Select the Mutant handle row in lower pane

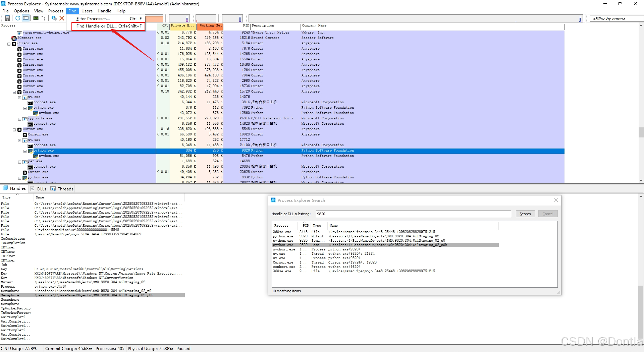tap(92, 282)
